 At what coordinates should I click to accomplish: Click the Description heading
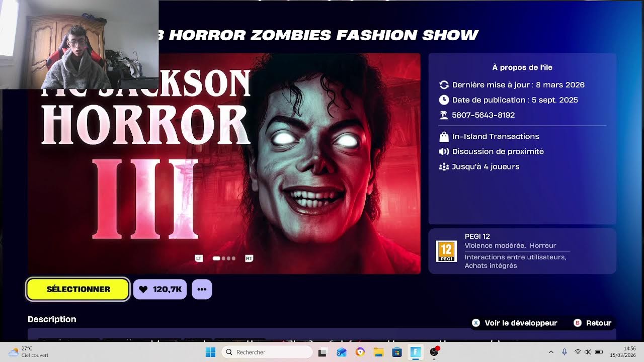click(52, 319)
